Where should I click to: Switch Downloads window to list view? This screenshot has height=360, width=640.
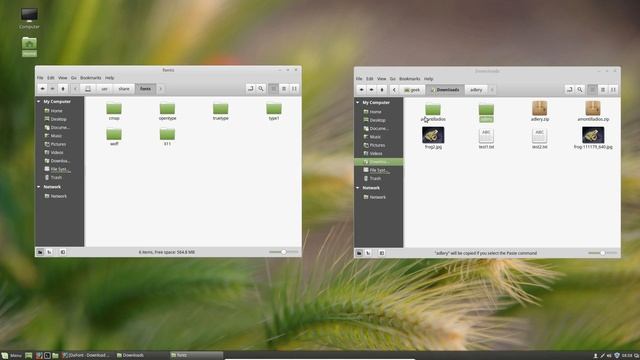(x=603, y=90)
